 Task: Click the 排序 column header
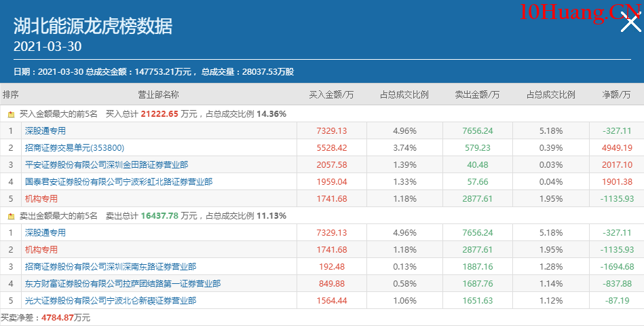pyautogui.click(x=10, y=94)
